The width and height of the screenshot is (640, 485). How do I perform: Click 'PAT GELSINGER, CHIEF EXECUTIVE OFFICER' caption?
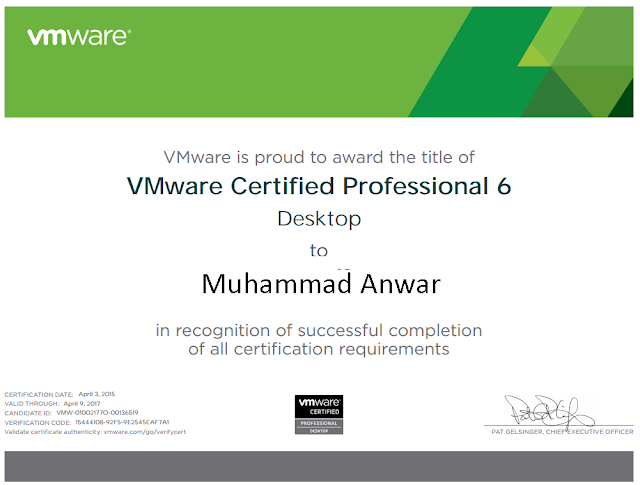pyautogui.click(x=562, y=432)
